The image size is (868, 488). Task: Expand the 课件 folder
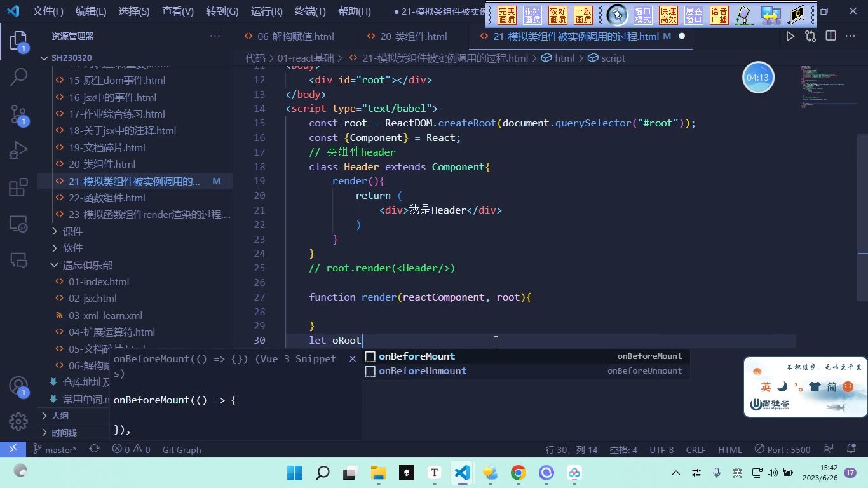(72, 231)
